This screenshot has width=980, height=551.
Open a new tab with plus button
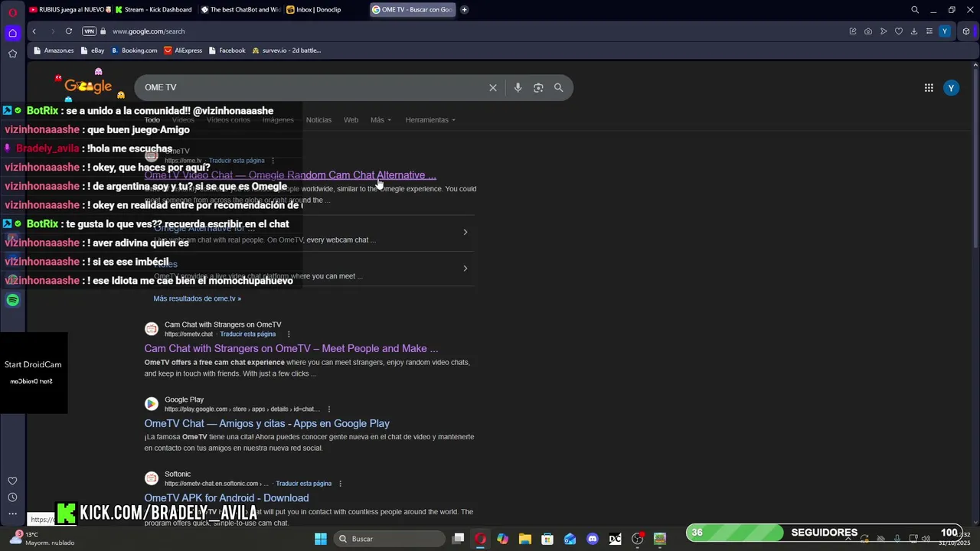(465, 10)
